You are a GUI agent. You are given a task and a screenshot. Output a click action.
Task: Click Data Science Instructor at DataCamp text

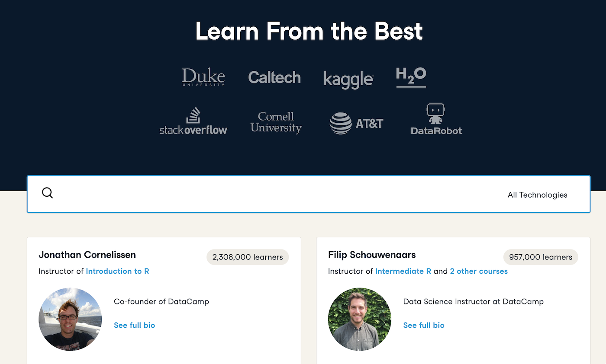point(473,302)
